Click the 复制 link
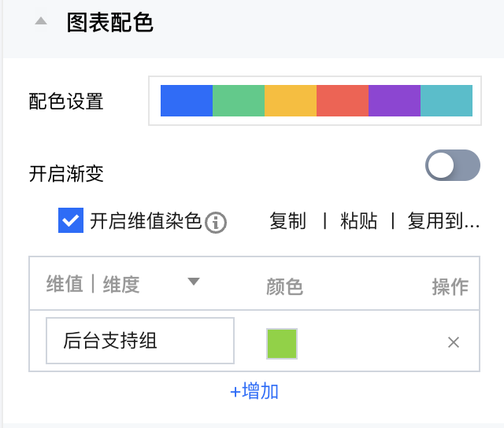This screenshot has width=504, height=428. [x=287, y=222]
